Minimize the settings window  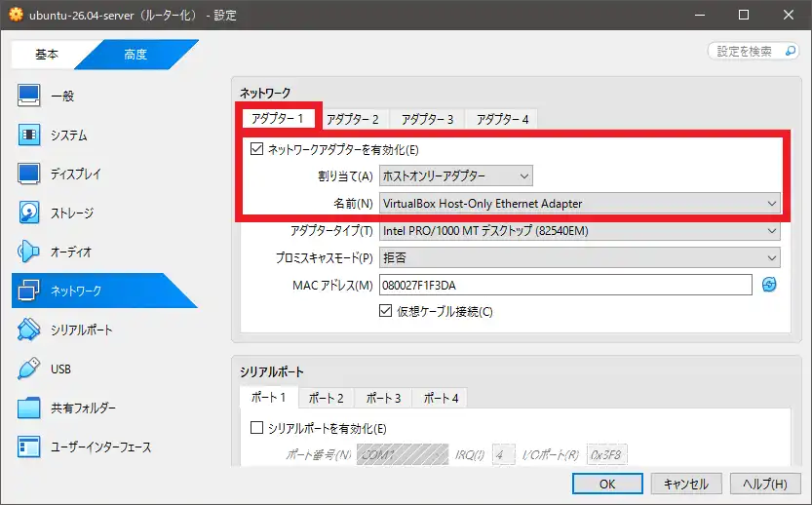[700, 15]
